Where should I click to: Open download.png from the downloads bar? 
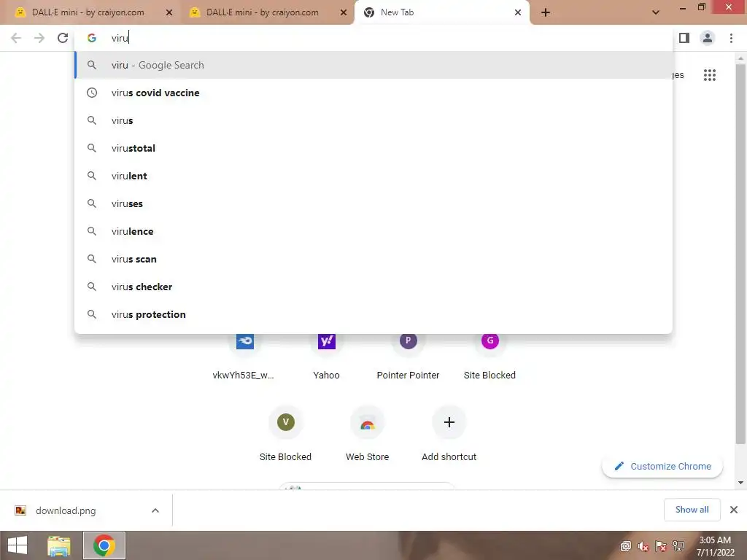66,510
